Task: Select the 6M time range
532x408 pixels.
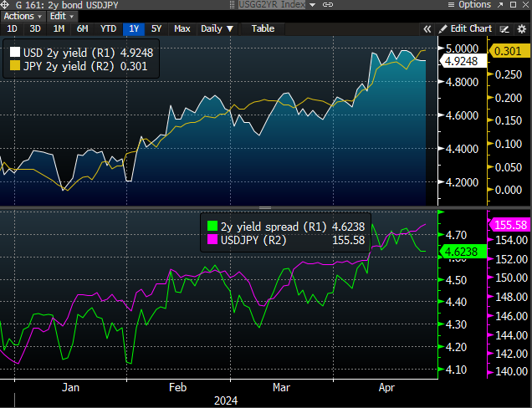Action: (83, 28)
